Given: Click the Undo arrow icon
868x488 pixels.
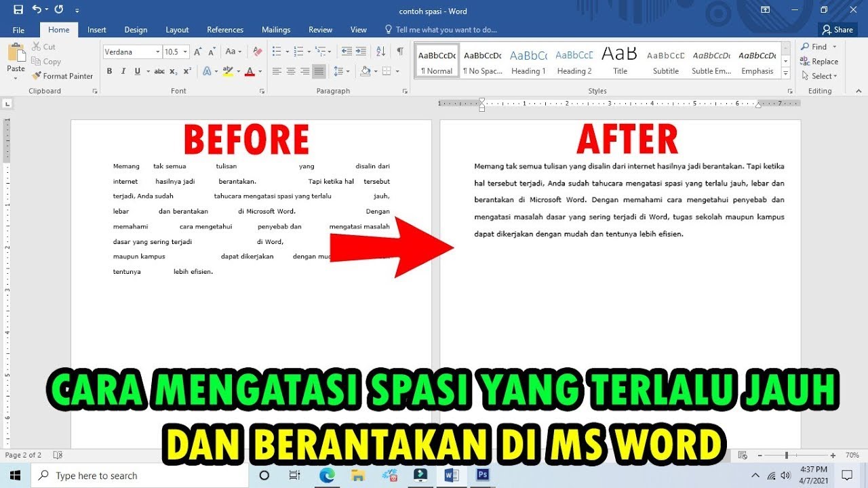Looking at the screenshot, I should coord(37,9).
